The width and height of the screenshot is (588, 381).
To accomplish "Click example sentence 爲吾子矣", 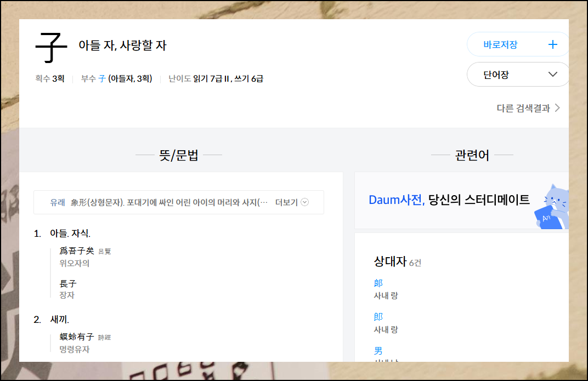I will (x=77, y=251).
